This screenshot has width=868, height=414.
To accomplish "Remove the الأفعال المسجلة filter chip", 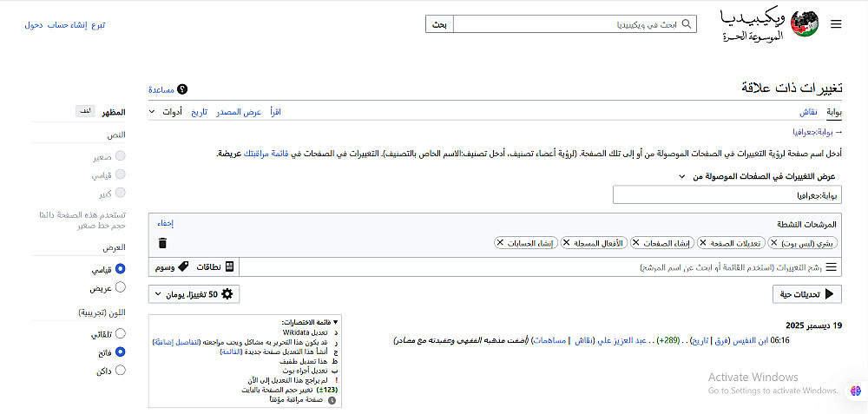I will click(566, 243).
